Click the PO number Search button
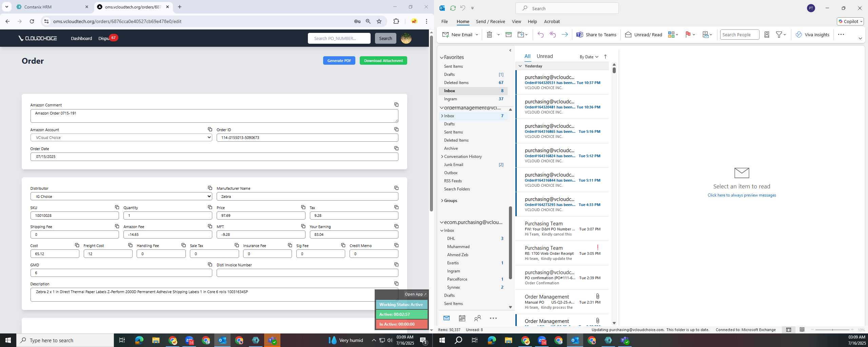The height and width of the screenshot is (347, 868). [x=385, y=38]
